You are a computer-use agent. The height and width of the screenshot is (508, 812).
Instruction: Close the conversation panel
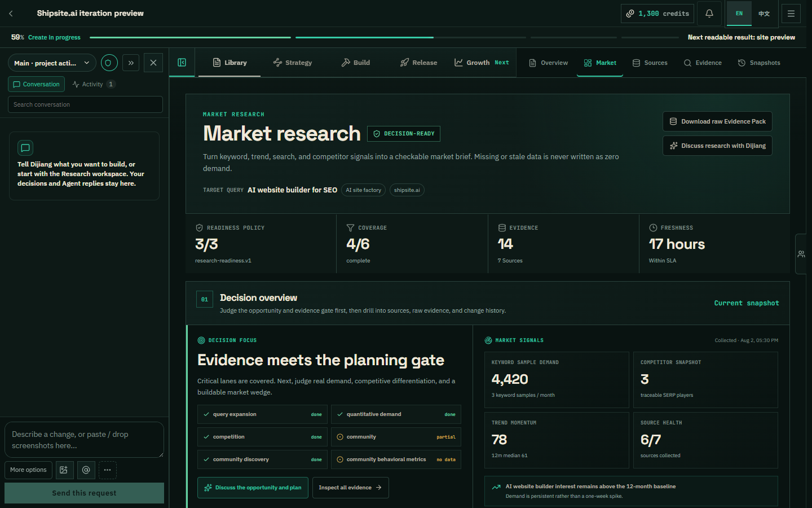click(x=153, y=63)
